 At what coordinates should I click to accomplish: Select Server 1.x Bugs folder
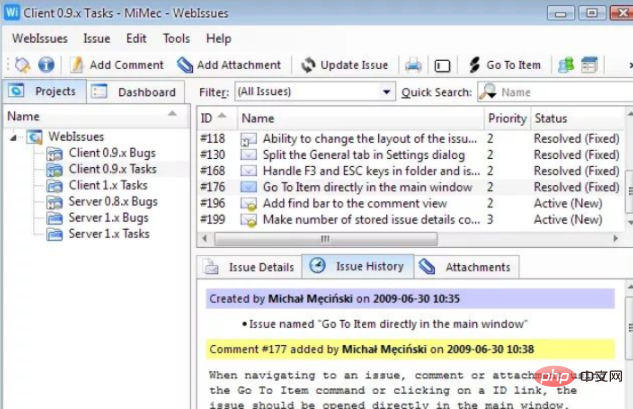click(108, 218)
